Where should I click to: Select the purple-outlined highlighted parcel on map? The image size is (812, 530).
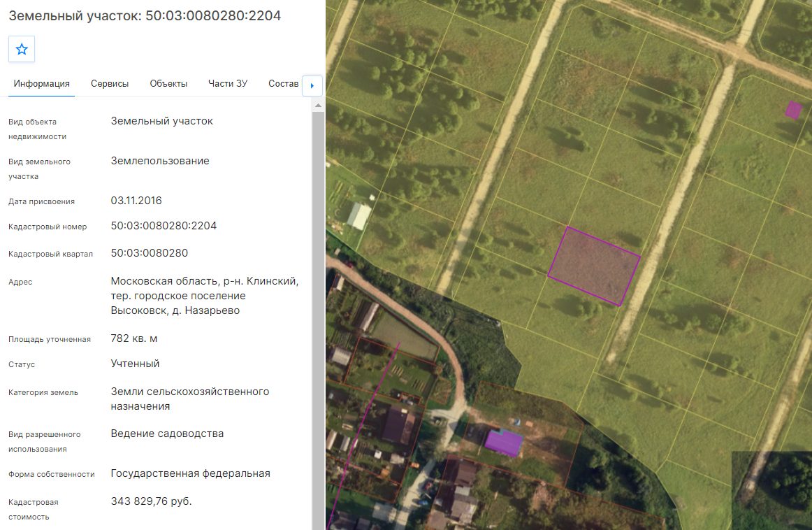point(594,266)
